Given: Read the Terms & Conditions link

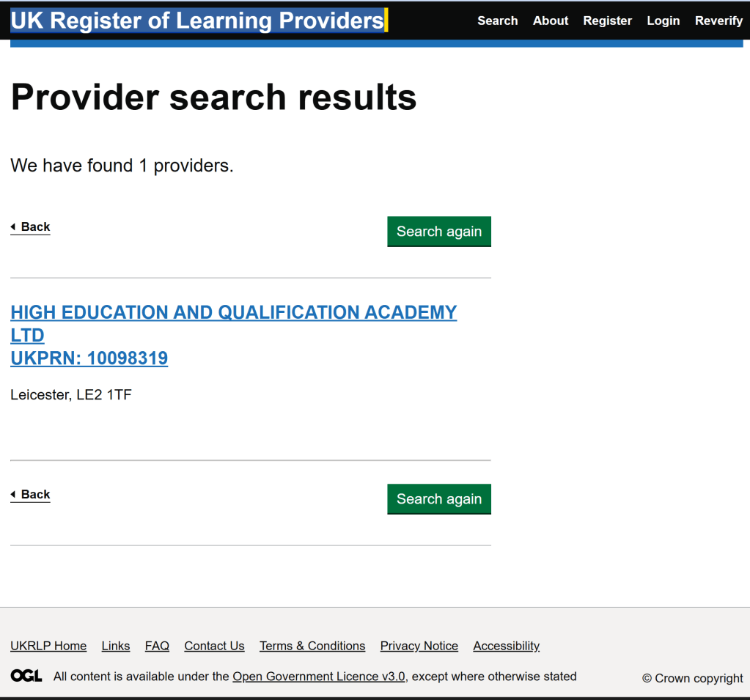Looking at the screenshot, I should (312, 646).
